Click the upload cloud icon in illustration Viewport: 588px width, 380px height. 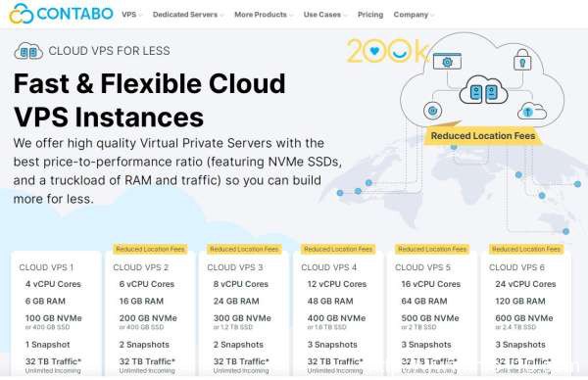(x=532, y=111)
